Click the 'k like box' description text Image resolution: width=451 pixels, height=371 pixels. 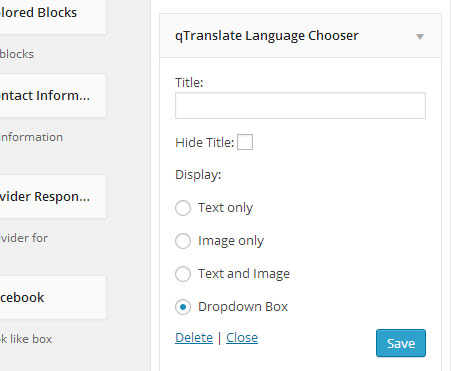26,339
